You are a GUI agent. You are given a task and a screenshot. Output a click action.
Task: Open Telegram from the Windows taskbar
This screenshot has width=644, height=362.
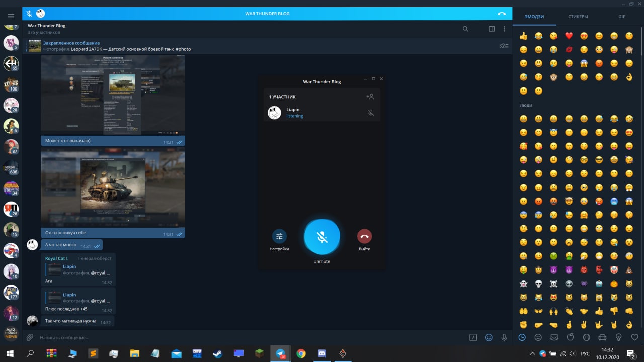click(x=280, y=353)
